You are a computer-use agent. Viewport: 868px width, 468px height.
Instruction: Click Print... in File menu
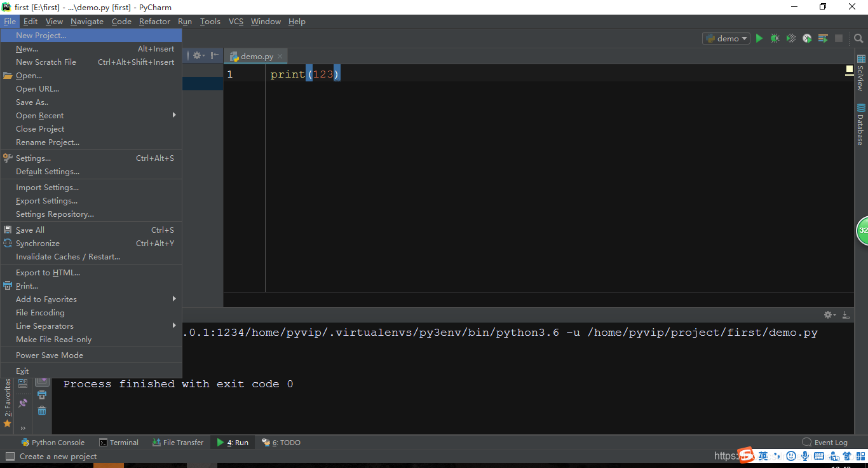(92, 286)
